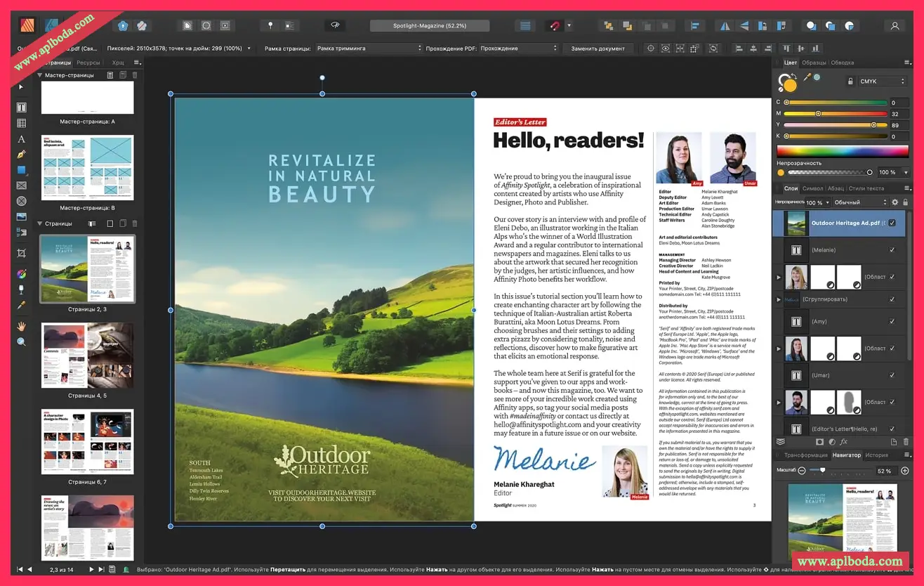Pick the Zoom magnifier tool
This screenshot has width=924, height=586.
[x=21, y=341]
